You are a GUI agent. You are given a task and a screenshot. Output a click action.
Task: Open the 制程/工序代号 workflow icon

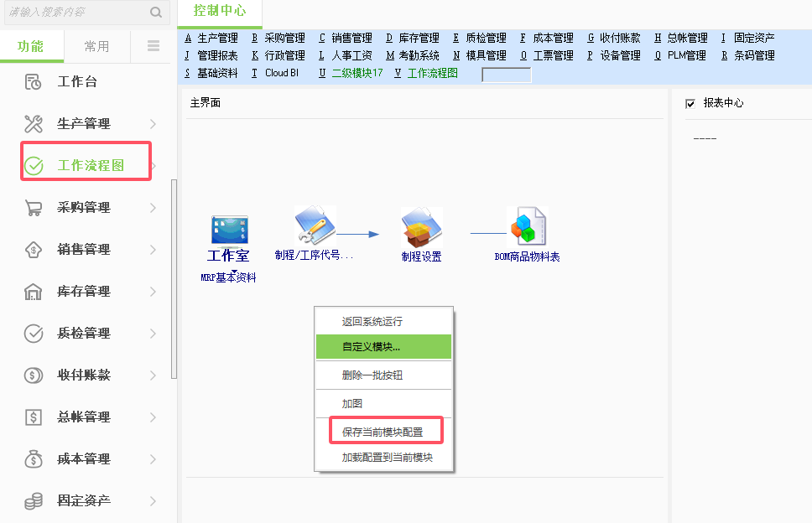pos(315,225)
